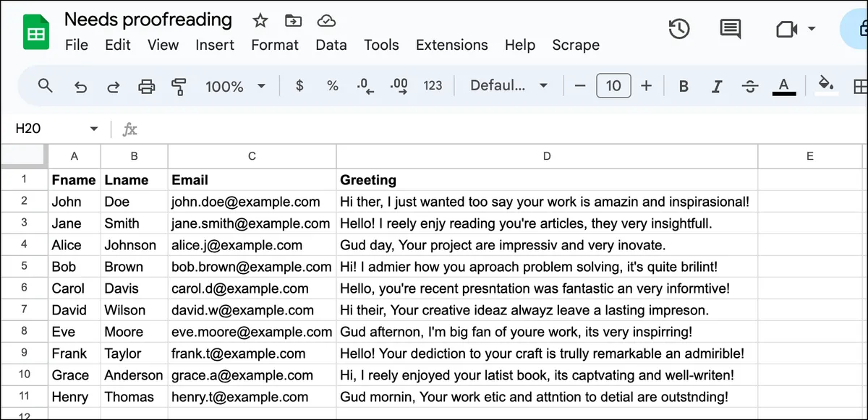
Task: Decrease decimal places
Action: [x=365, y=86]
